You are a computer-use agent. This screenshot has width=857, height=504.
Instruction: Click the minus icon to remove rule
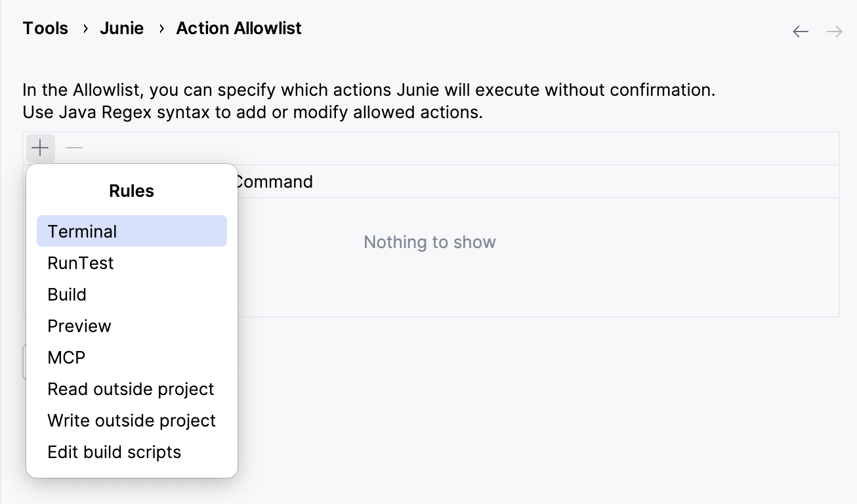[x=73, y=148]
